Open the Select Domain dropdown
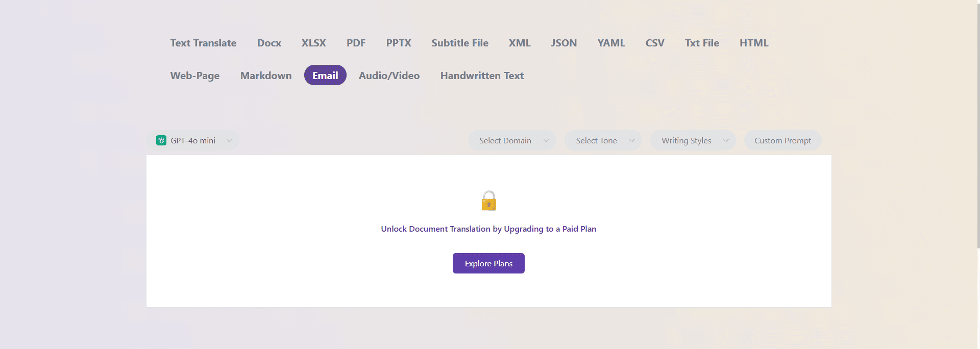Viewport: 980px width, 349px height. coord(512,140)
